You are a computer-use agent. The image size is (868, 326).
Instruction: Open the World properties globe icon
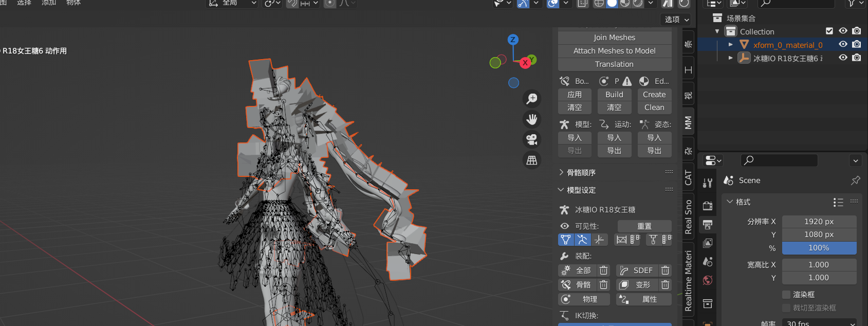point(708,280)
